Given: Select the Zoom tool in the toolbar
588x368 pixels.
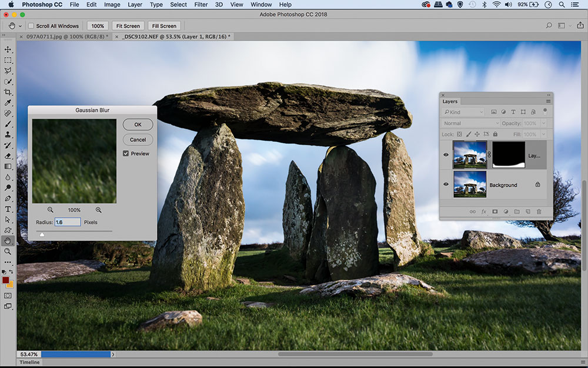Looking at the screenshot, I should click(8, 251).
